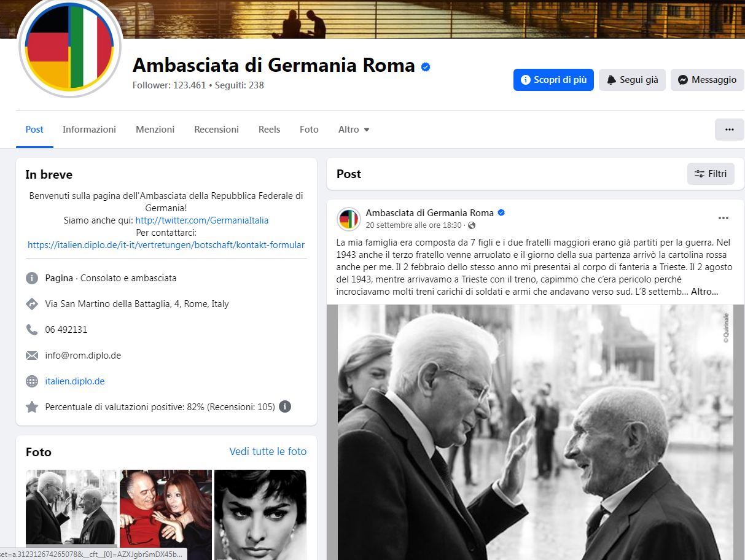Expand the 'Altro' tab dropdown

[354, 130]
